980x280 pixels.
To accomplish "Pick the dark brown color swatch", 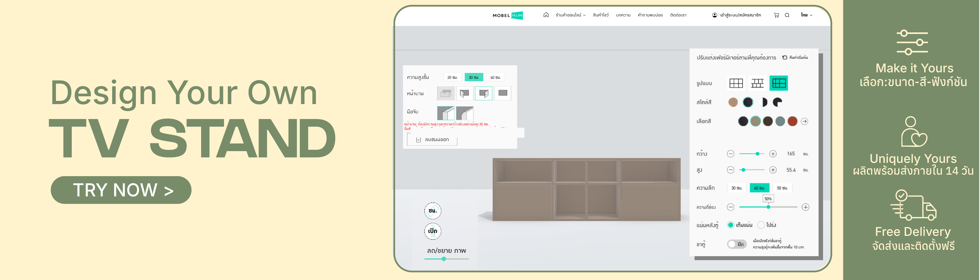I will tap(768, 121).
